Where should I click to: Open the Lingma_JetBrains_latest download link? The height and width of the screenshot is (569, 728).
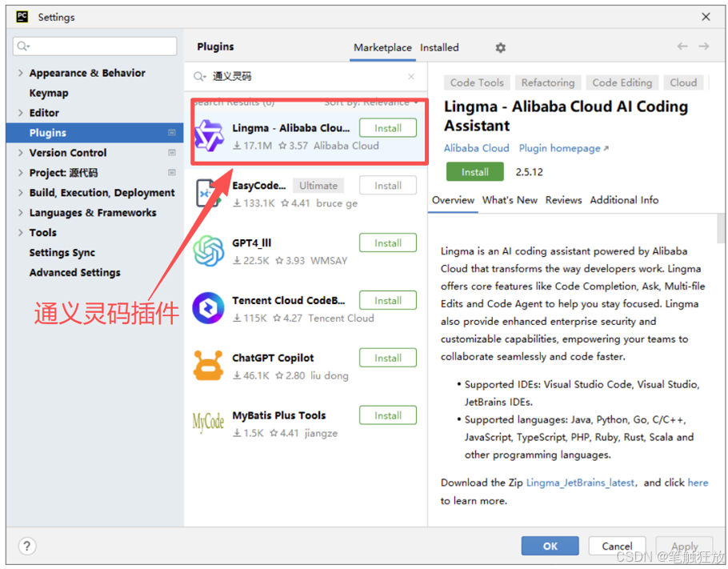[580, 483]
